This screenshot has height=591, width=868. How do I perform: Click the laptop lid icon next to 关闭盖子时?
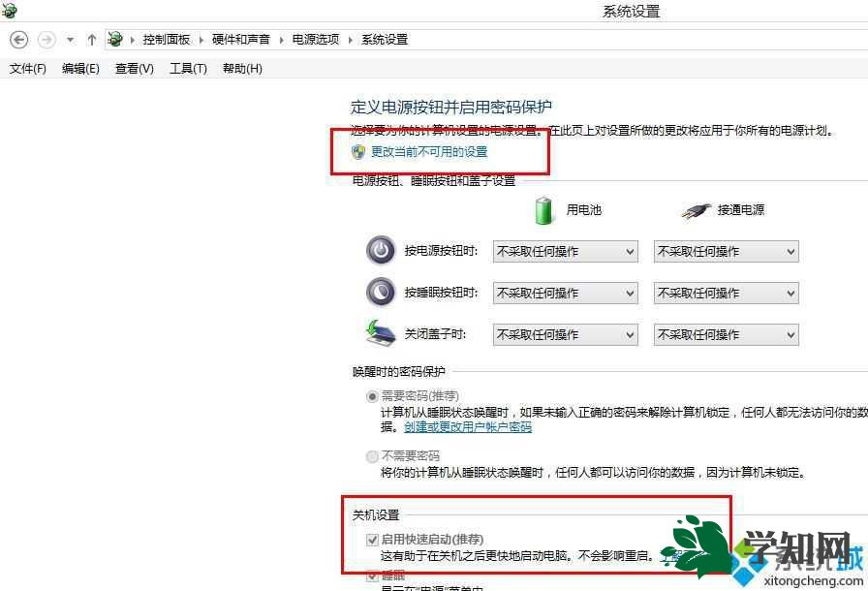(x=381, y=333)
